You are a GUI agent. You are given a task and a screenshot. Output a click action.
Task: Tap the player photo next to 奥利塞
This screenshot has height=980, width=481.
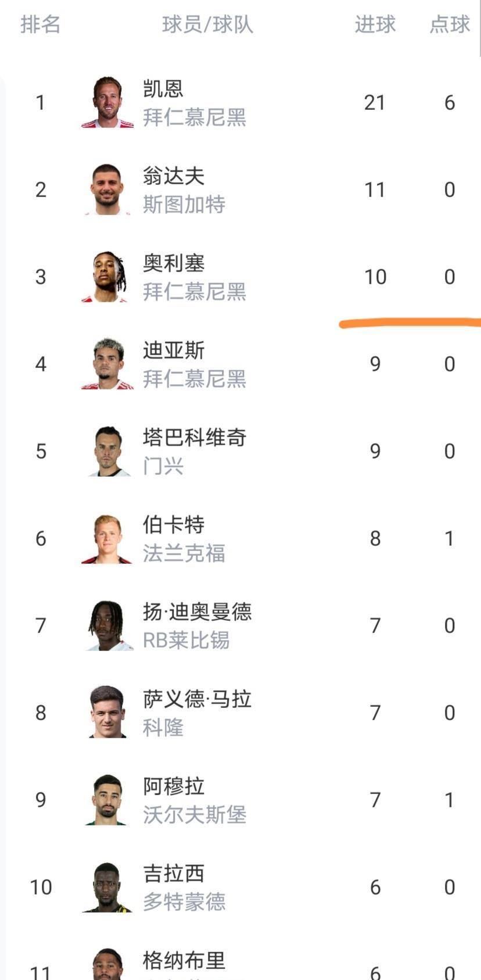(107, 277)
